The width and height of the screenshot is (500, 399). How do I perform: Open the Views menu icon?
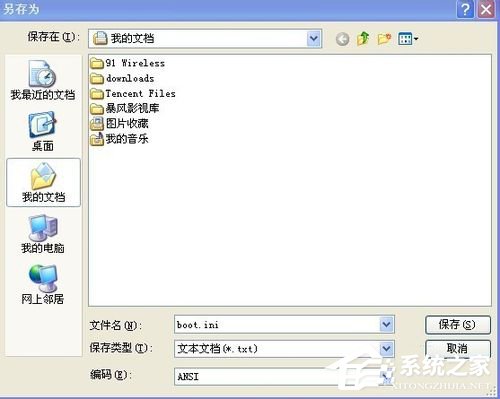408,39
